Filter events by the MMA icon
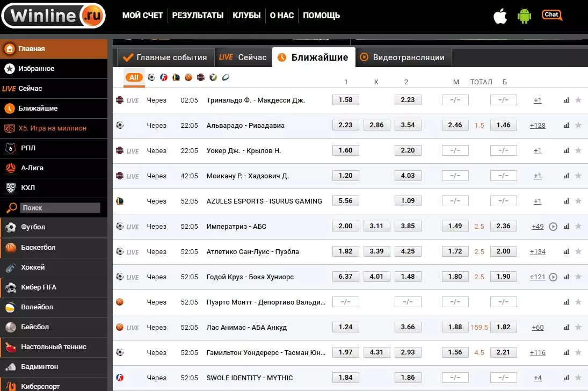The height and width of the screenshot is (391, 588). (201, 77)
